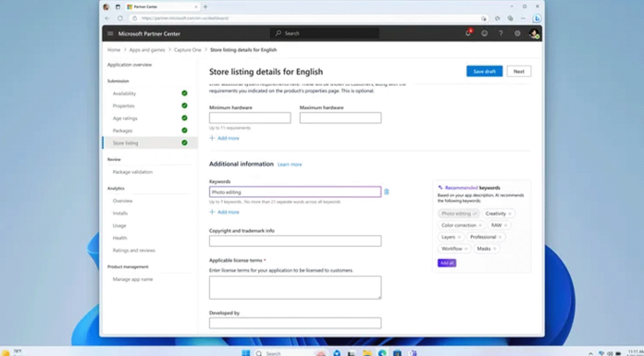Open Ratings and reviews page
The image size is (644, 356).
click(x=134, y=250)
